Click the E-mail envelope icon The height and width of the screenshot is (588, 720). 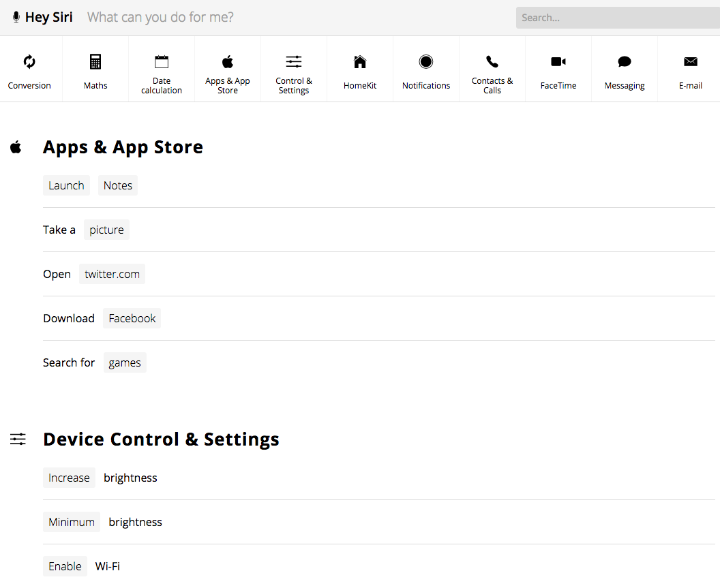coord(691,61)
